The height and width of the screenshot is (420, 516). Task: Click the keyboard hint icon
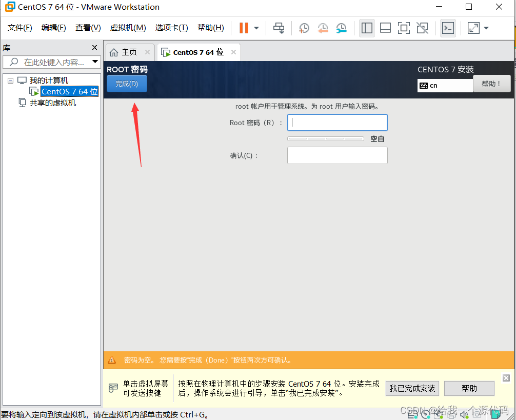[113, 388]
